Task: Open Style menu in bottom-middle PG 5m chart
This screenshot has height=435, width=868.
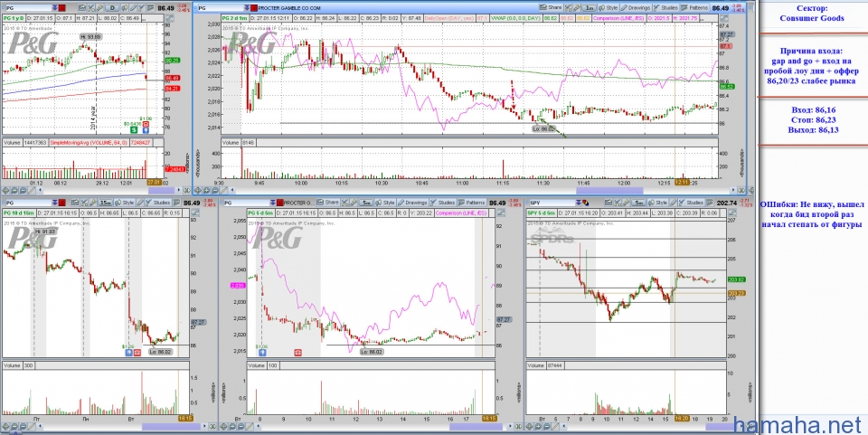Action: (385, 203)
